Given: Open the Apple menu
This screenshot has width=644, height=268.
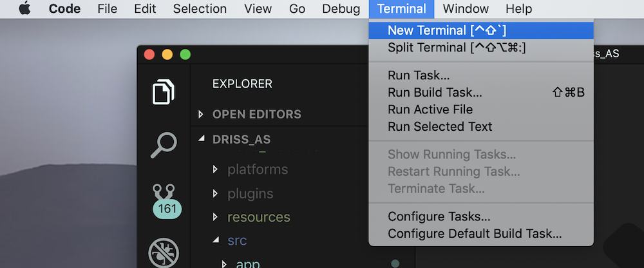Looking at the screenshot, I should coord(24,8).
